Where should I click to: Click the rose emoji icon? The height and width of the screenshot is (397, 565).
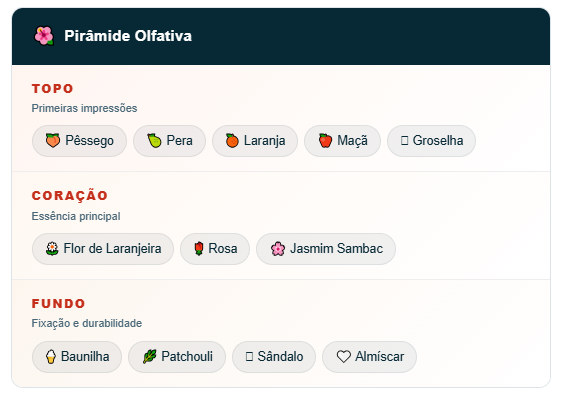pos(199,248)
